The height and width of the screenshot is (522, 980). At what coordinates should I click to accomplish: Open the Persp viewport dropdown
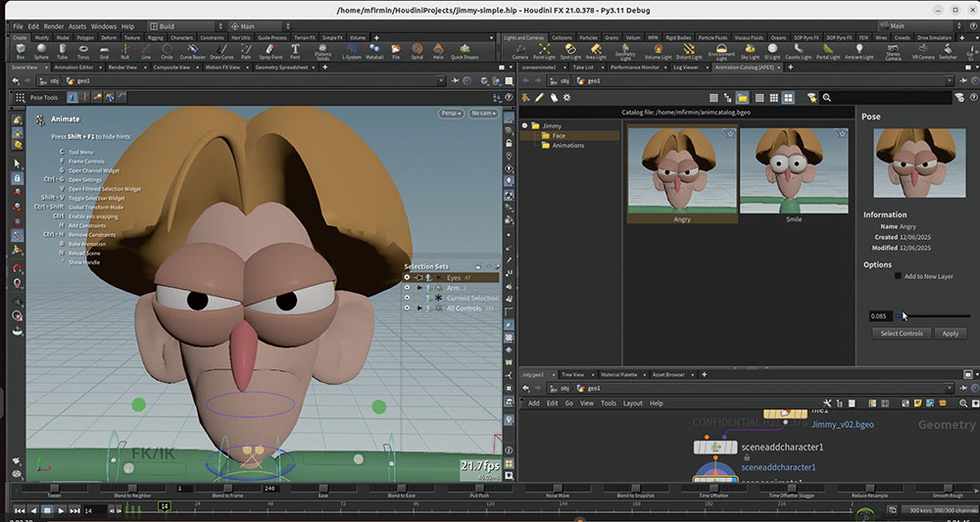(x=451, y=114)
